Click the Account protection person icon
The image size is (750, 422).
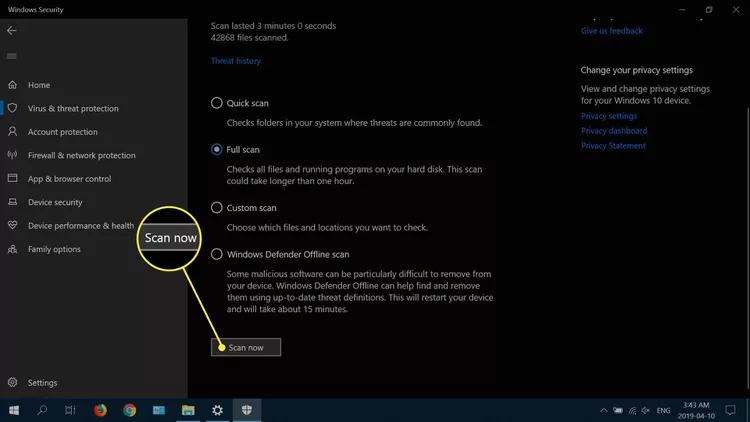point(12,132)
